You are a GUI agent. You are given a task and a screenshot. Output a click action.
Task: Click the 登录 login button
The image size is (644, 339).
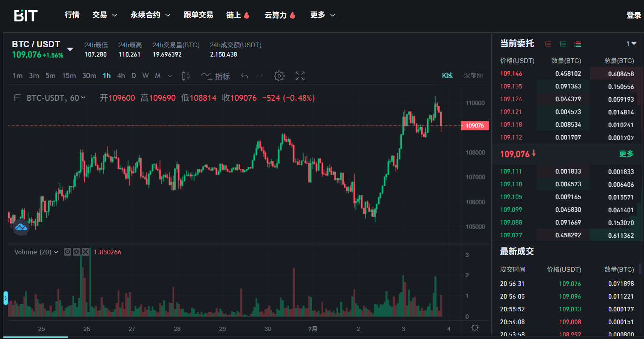633,15
